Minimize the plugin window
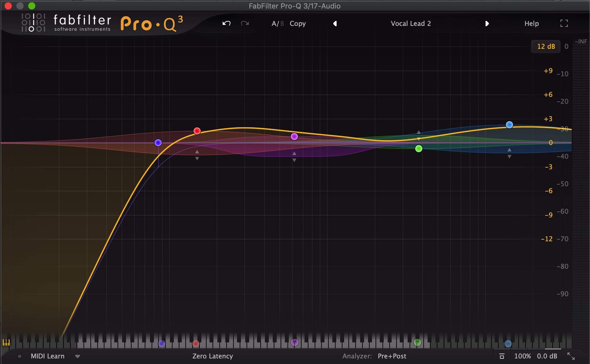The width and height of the screenshot is (590, 364). [20, 6]
